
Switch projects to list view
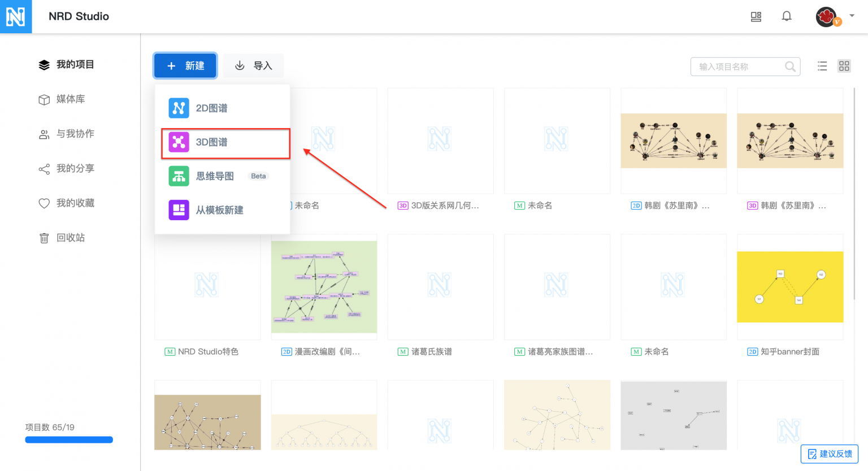pyautogui.click(x=822, y=66)
